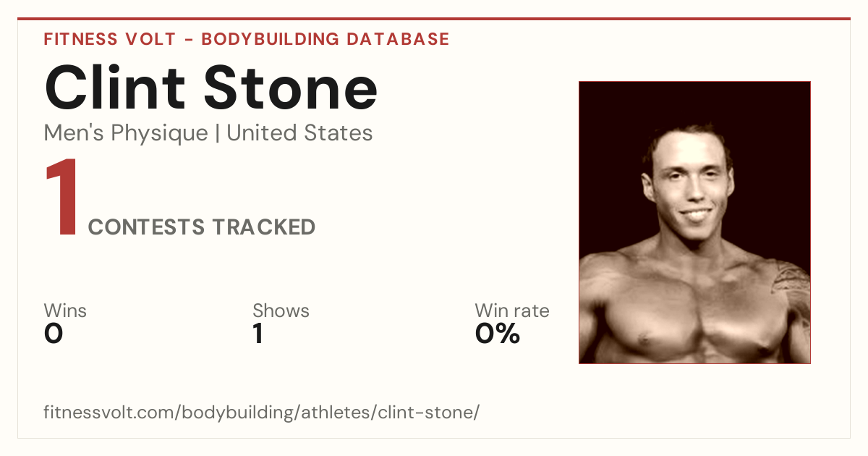Click the United States country text
Screen dimensions: 868x456
299,133
